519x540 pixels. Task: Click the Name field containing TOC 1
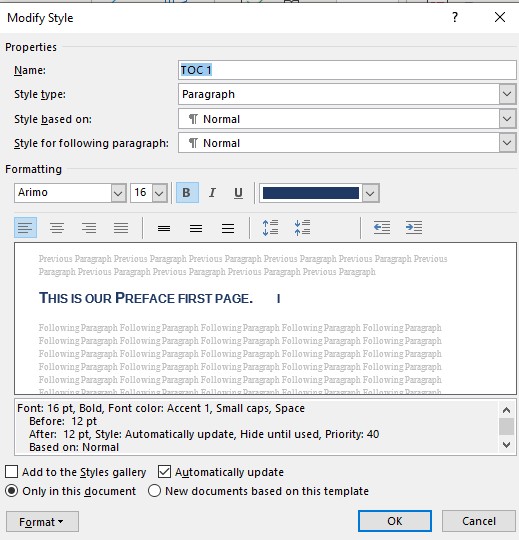pos(347,70)
